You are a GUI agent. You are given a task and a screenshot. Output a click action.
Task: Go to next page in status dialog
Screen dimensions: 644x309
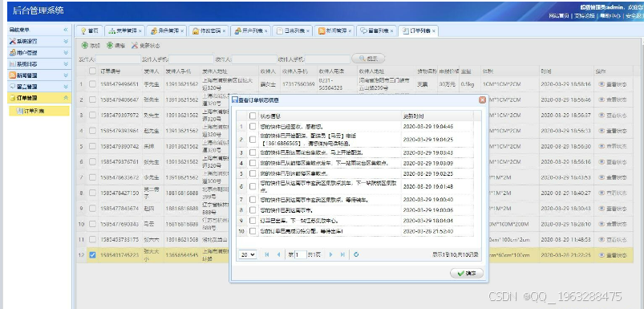click(x=331, y=254)
